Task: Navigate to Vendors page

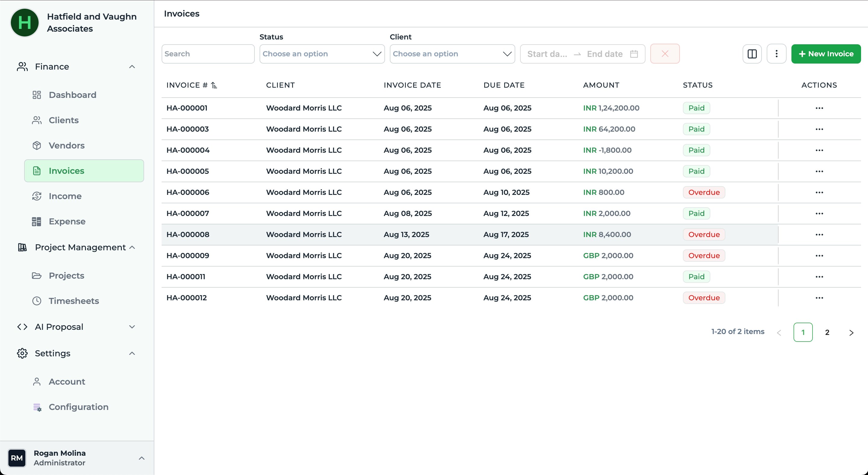Action: [x=84, y=145]
